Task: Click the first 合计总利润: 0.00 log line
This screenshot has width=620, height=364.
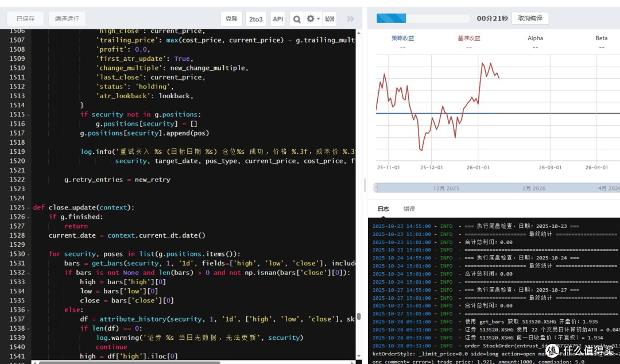Action: click(443, 242)
